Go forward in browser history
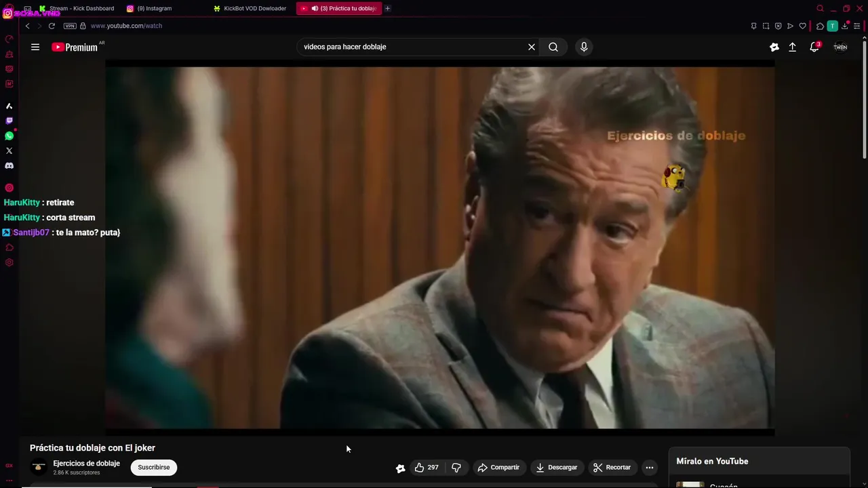 [x=39, y=26]
